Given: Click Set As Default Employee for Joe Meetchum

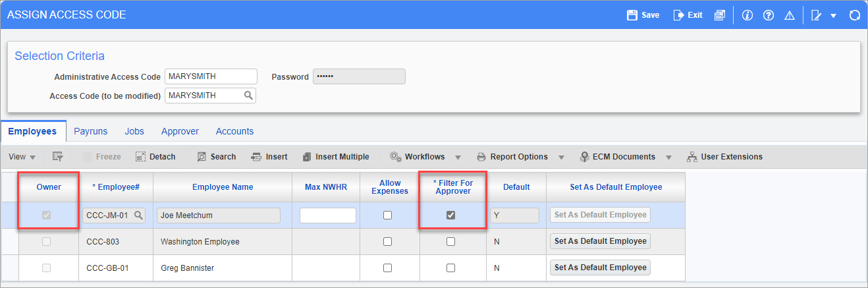Looking at the screenshot, I should 600,215.
